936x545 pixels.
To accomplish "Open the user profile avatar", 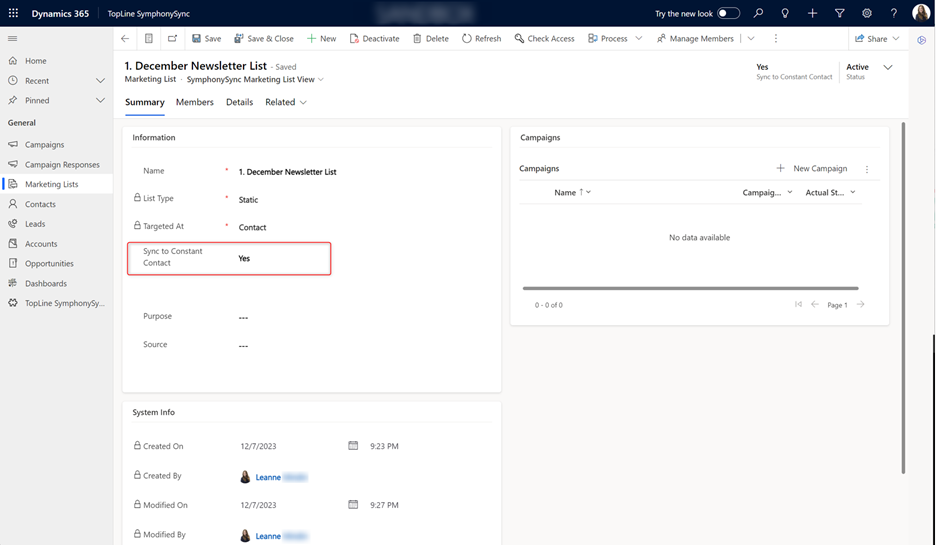I will 921,13.
